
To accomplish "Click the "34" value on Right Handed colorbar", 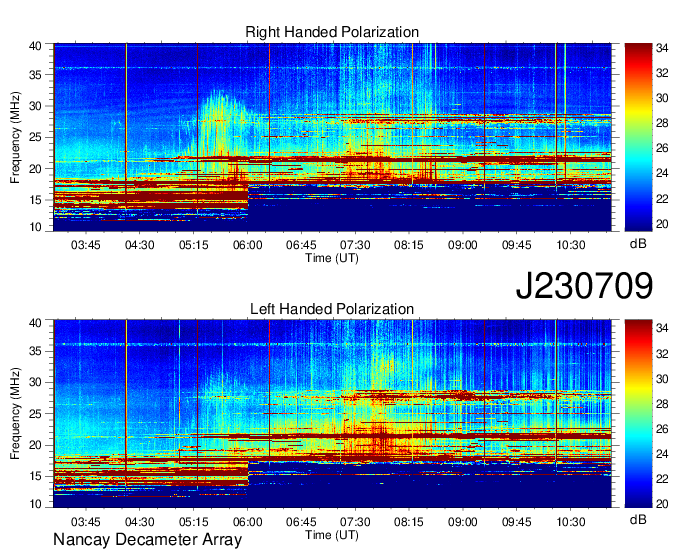I will click(662, 49).
